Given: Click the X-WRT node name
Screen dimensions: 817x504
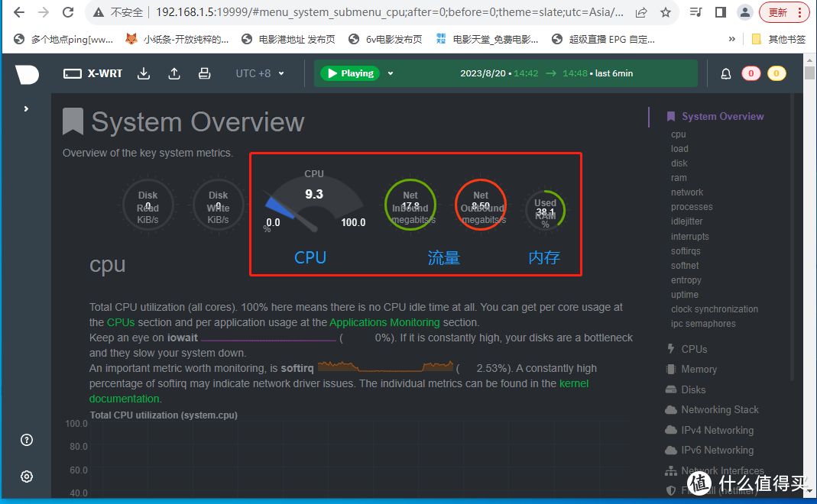Looking at the screenshot, I should click(104, 74).
